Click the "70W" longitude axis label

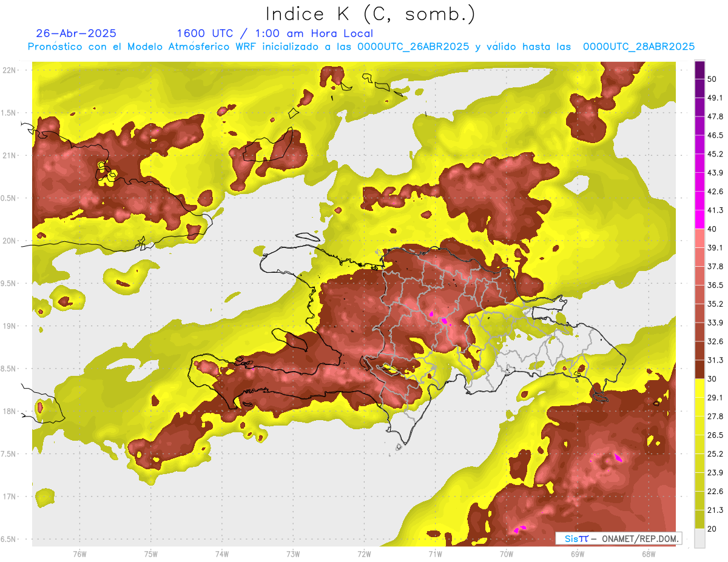tap(507, 554)
